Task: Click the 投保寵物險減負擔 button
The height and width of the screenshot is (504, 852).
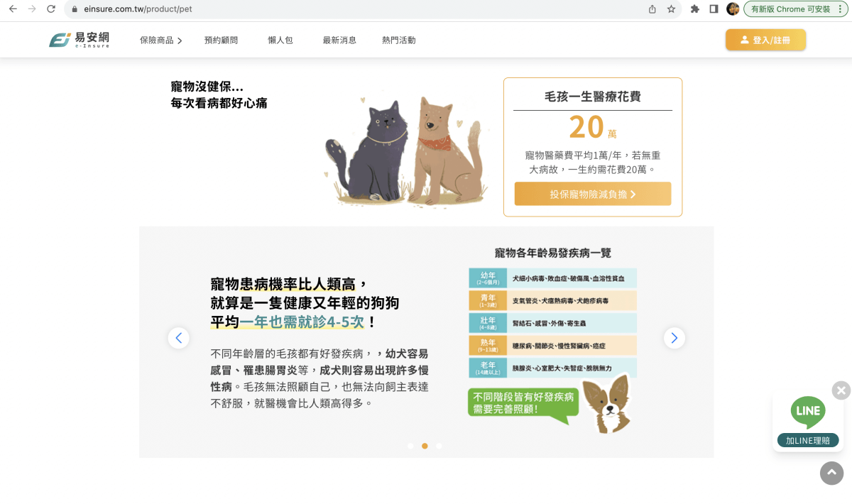Action: pos(593,193)
